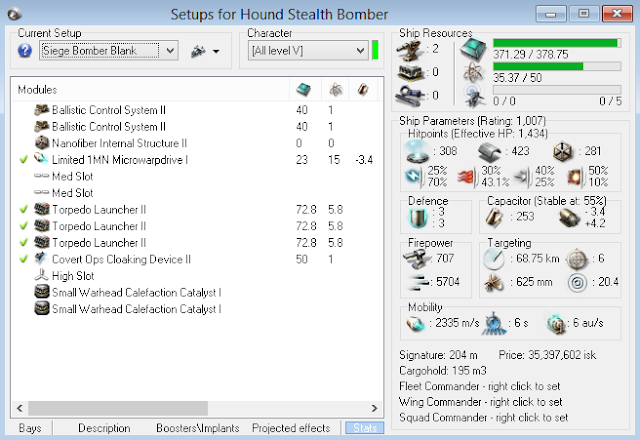The image size is (640, 440).
Task: Open the Current Setup dropdown arrow
Action: [x=170, y=51]
